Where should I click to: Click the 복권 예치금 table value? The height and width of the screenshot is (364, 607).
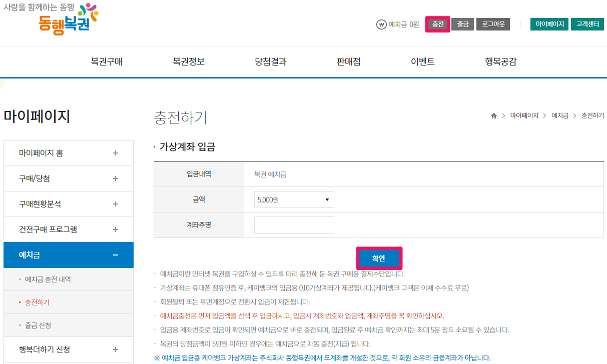[270, 174]
